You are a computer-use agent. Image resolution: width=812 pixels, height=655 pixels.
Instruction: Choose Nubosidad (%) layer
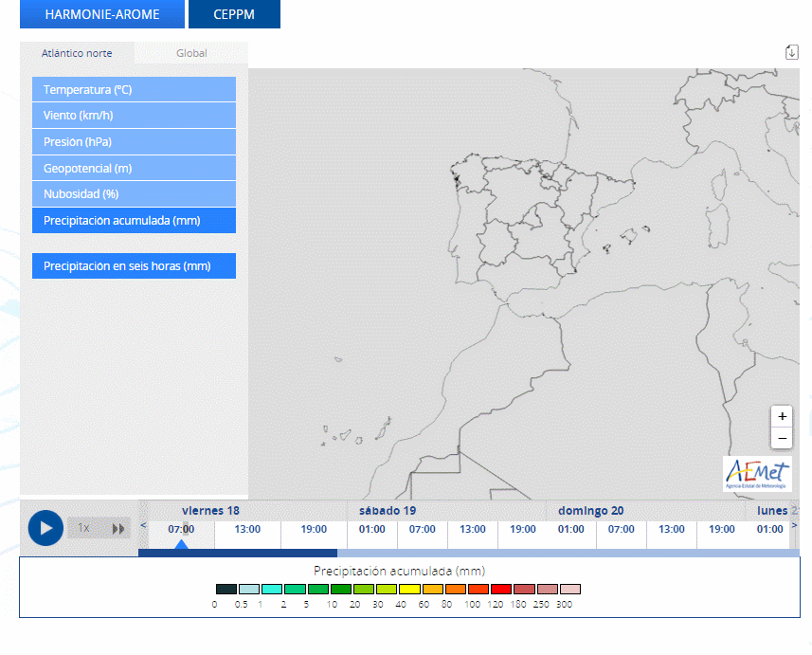(x=134, y=194)
